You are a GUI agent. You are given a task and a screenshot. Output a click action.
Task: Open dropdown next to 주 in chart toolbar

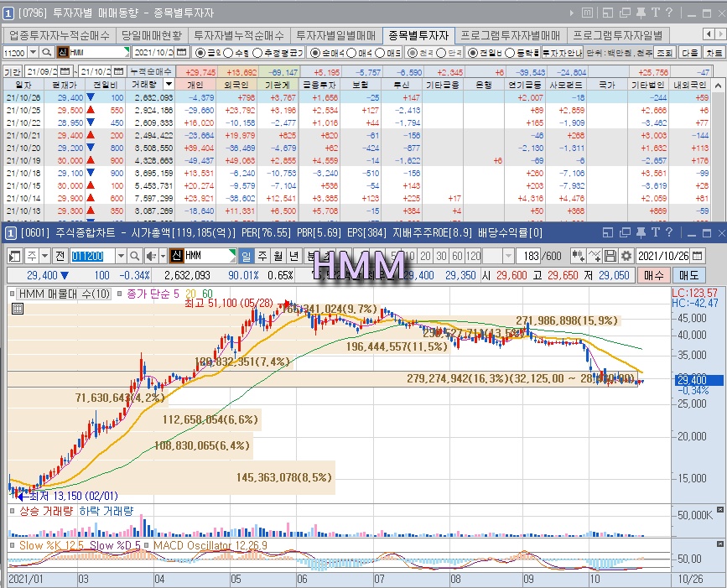pos(44,256)
